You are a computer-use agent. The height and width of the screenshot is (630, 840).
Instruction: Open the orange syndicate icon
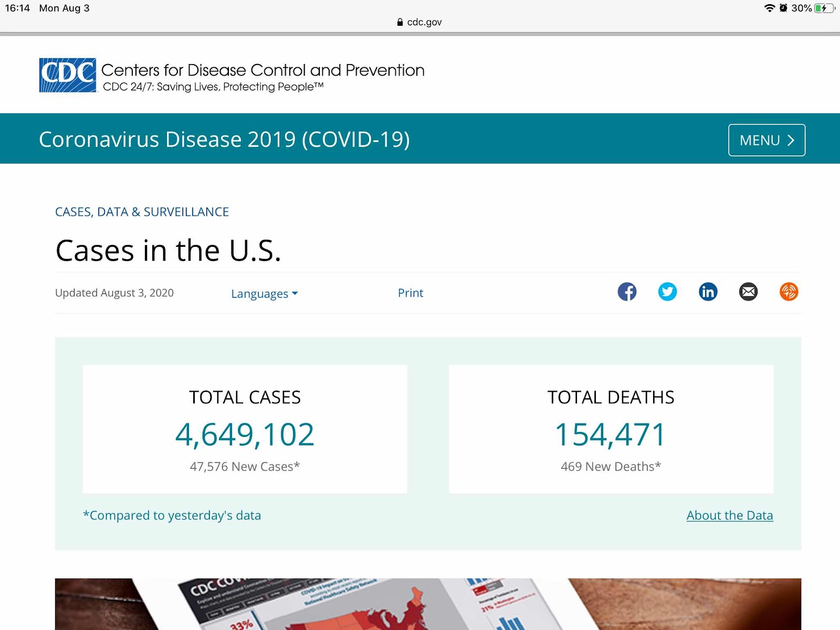click(789, 292)
